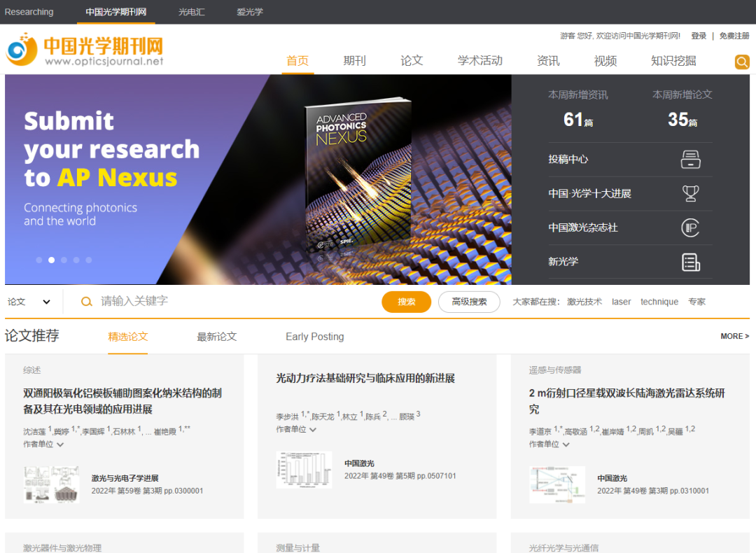Open the 投稿中心 submission icon
This screenshot has width=756, height=553.
[690, 159]
